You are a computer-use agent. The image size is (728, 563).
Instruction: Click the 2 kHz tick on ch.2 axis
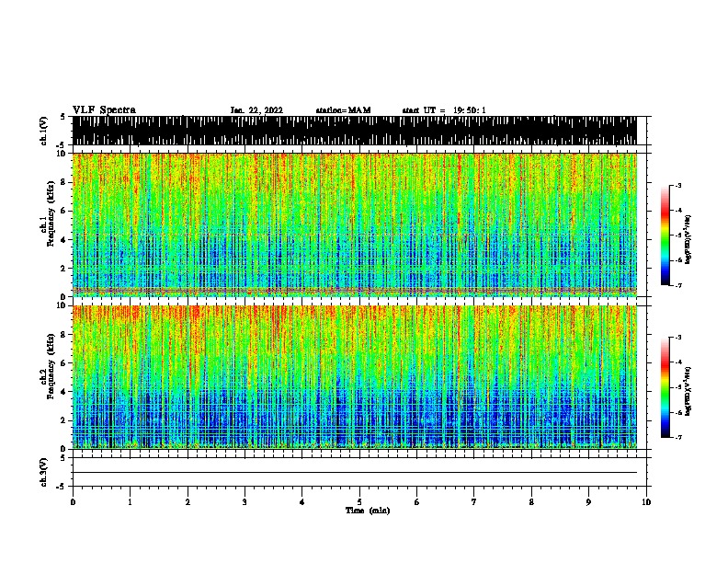point(63,420)
